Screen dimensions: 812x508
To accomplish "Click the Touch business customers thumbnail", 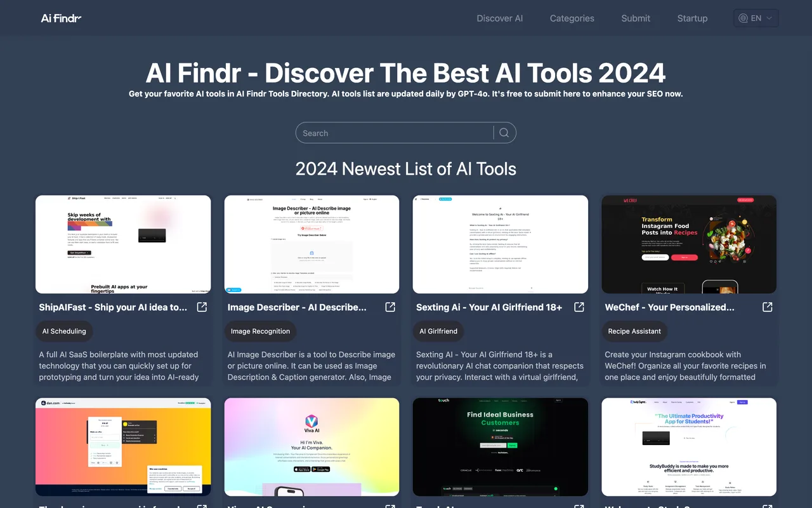I will tap(501, 447).
